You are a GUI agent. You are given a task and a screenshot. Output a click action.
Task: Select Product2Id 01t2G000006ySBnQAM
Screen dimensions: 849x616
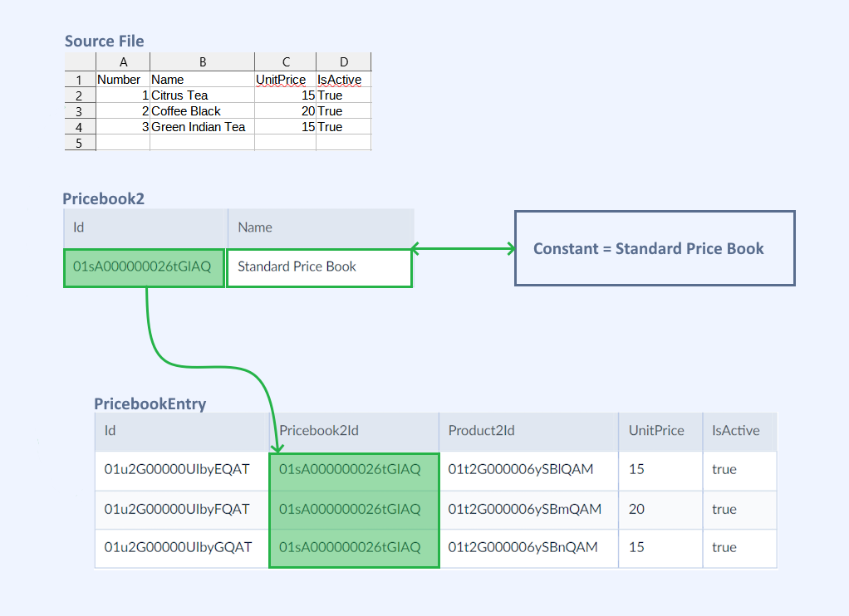pyautogui.click(x=528, y=548)
